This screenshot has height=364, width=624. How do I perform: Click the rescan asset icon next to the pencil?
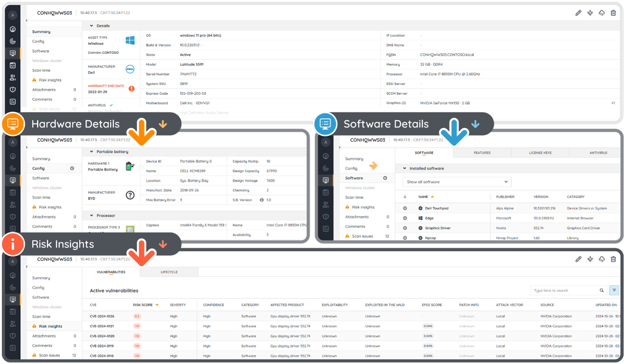point(590,13)
